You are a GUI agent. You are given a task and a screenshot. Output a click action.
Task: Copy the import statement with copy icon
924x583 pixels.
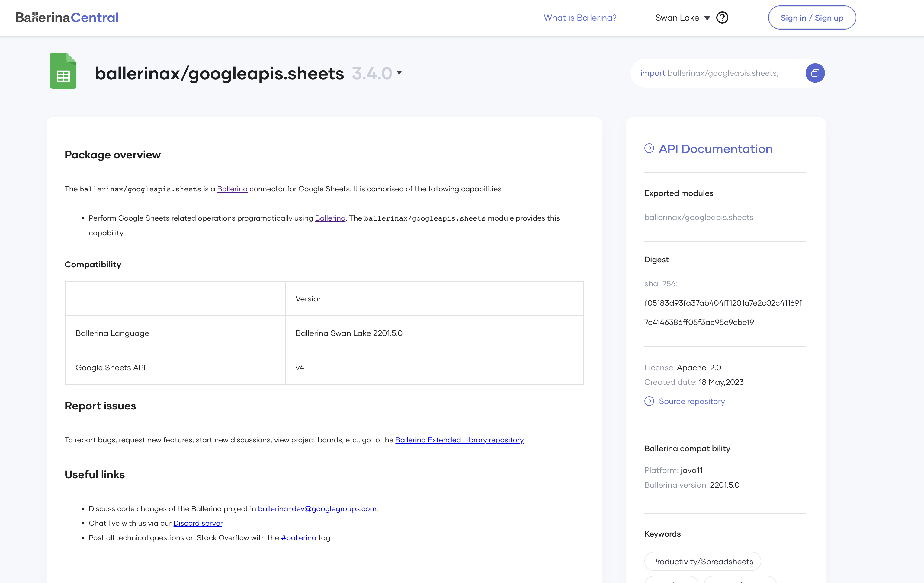coord(815,73)
